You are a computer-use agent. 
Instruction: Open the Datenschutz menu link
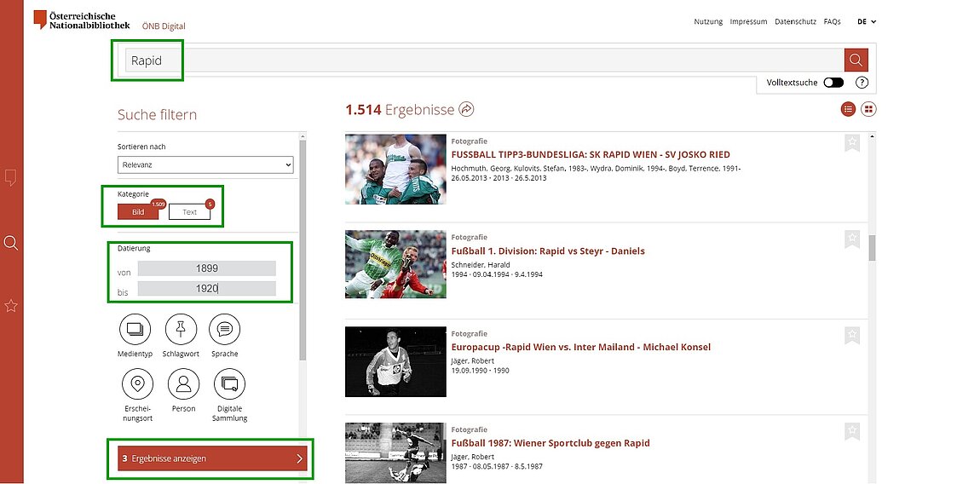click(795, 21)
